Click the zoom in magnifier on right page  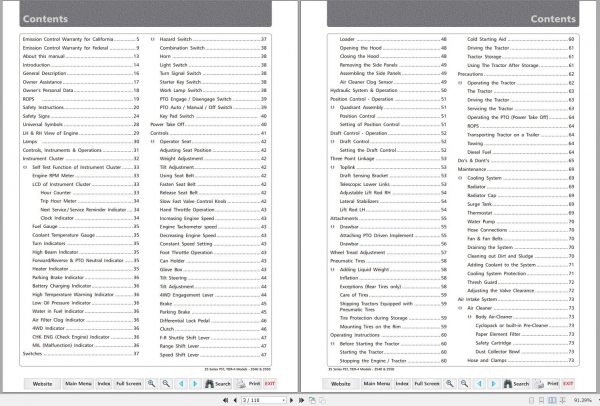coord(450,383)
